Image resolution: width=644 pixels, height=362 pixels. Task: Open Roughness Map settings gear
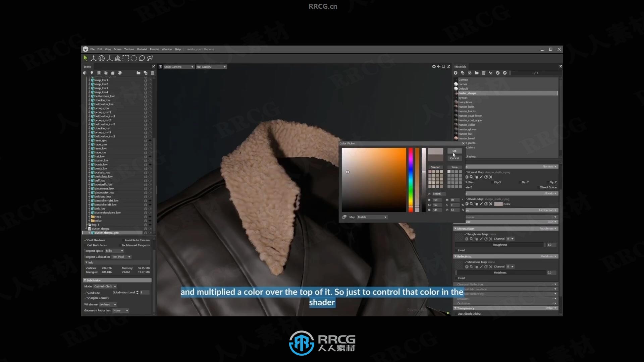point(467,239)
